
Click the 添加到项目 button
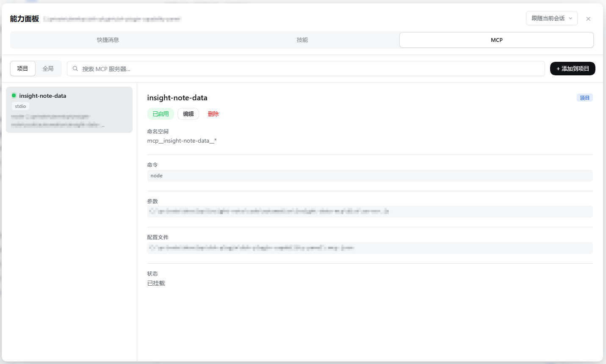click(573, 69)
